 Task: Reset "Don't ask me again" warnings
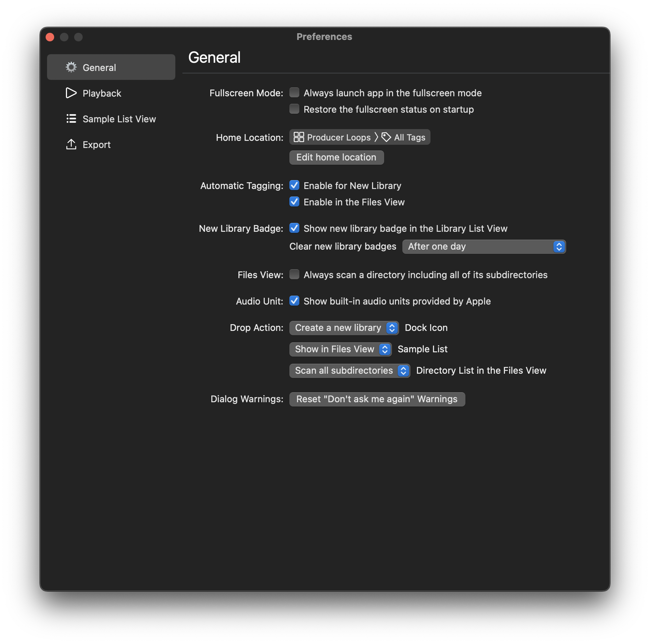377,399
